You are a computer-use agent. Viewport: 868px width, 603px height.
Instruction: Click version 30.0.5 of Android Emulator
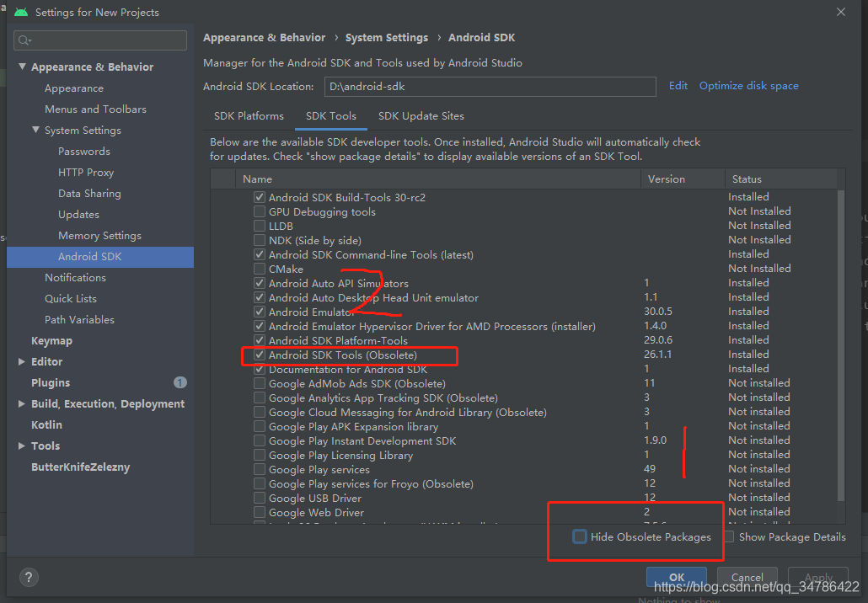pyautogui.click(x=657, y=312)
